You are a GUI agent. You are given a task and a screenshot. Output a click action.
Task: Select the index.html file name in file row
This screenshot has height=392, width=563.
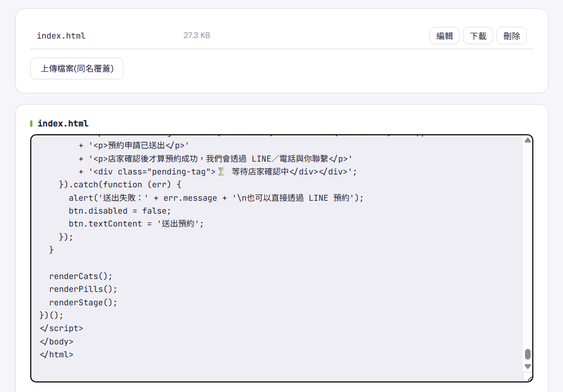(x=61, y=36)
